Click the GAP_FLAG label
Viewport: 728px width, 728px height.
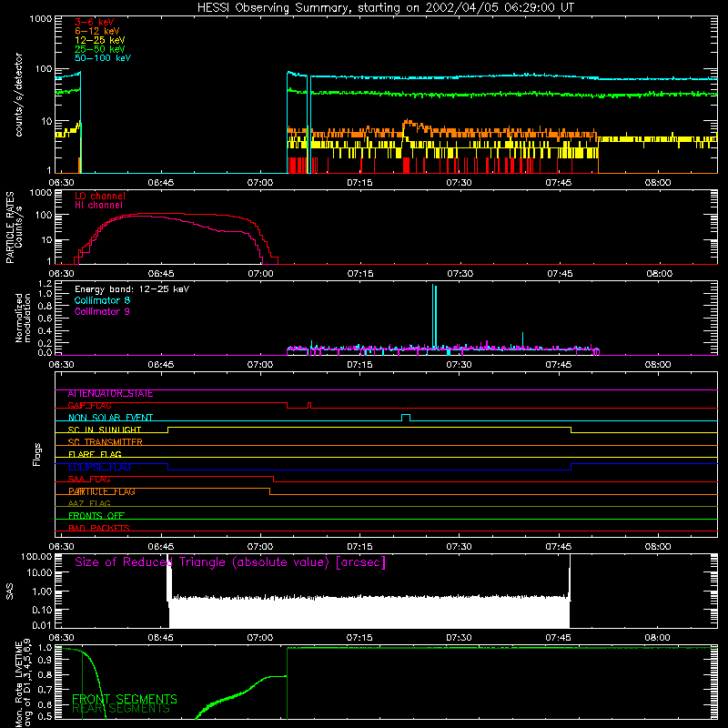89,406
